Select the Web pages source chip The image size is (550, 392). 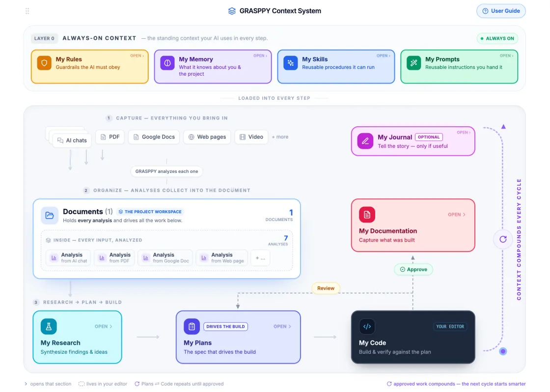207,137
